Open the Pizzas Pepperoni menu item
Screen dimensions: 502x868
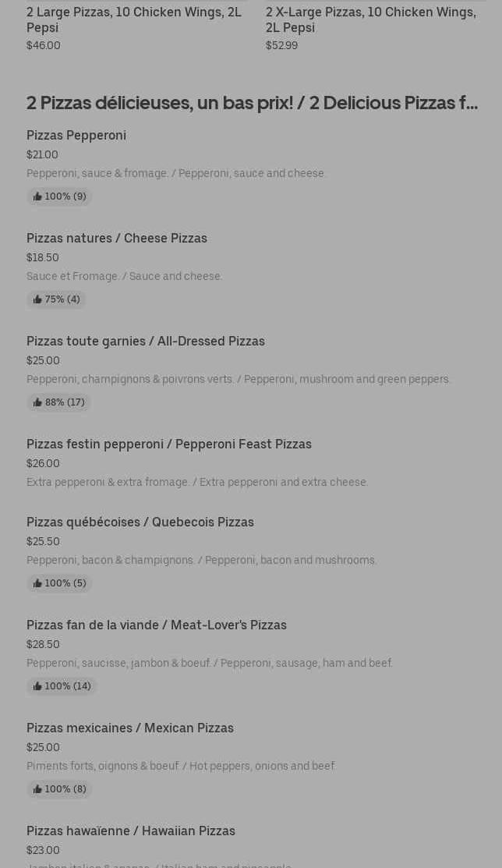coord(76,135)
